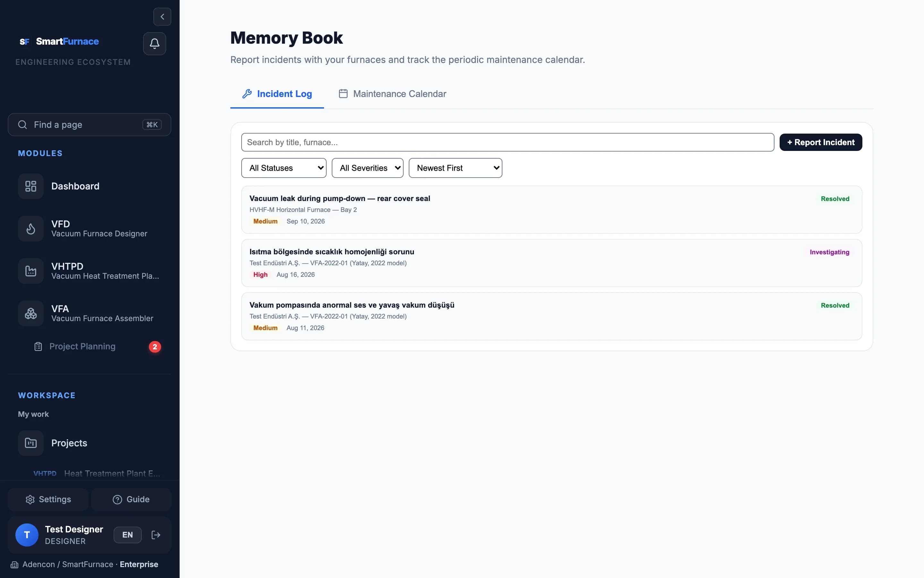Click the Investigating status label
This screenshot has width=924, height=578.
(x=829, y=252)
